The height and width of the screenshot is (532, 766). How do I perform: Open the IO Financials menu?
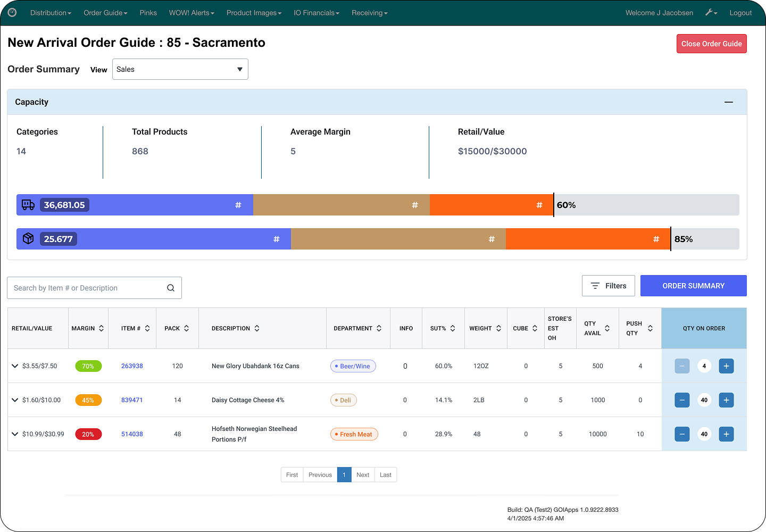[317, 13]
